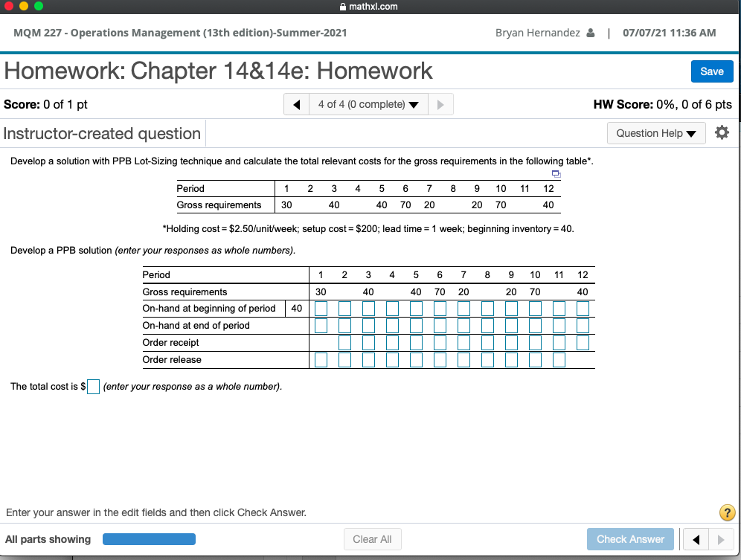The width and height of the screenshot is (741, 560).
Task: Expand the question navigation arrow next to 4 of 4
Action: click(439, 103)
